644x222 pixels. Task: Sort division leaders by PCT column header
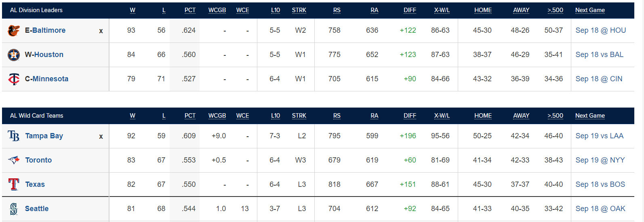[x=190, y=10]
